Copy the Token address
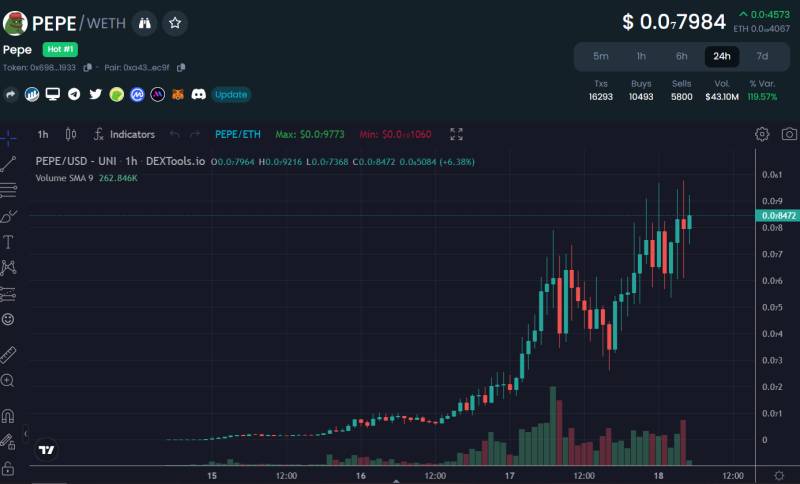800x484 pixels. pos(88,67)
